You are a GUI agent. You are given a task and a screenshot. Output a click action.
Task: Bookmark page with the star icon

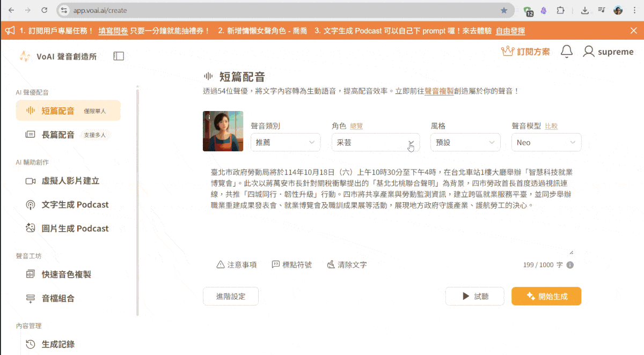[x=504, y=10]
